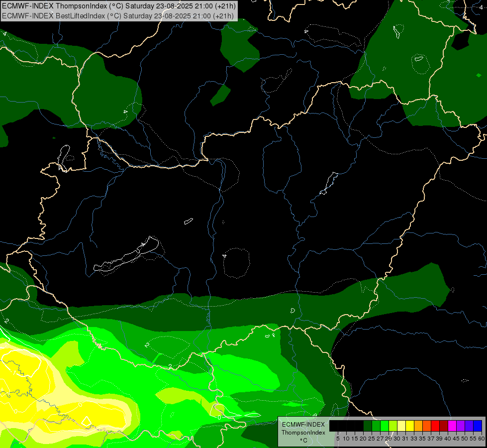The width and height of the screenshot is (487, 448).
Task: Click the legend tick value 35
Action: pos(422,439)
